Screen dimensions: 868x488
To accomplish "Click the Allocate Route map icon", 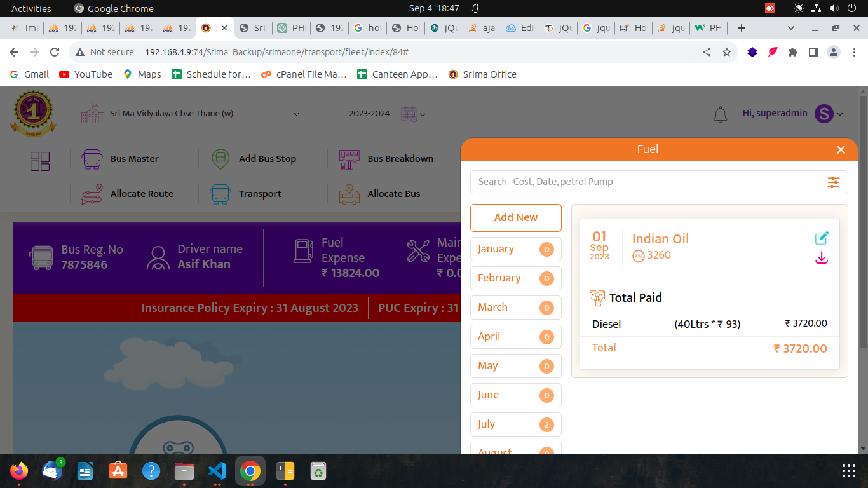I will tap(92, 194).
